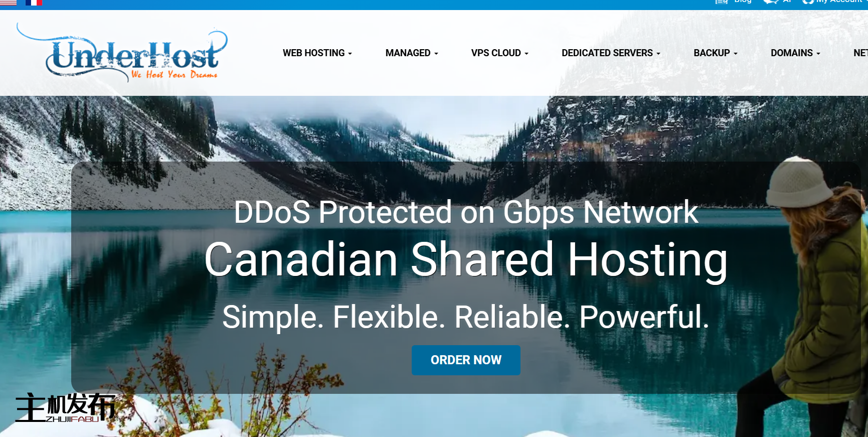
Task: Select the French flag language icon
Action: click(x=34, y=2)
